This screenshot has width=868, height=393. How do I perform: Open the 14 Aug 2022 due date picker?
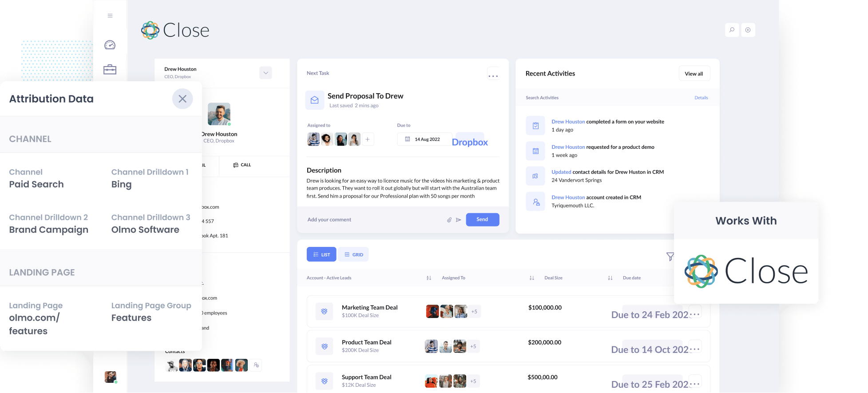pos(425,139)
